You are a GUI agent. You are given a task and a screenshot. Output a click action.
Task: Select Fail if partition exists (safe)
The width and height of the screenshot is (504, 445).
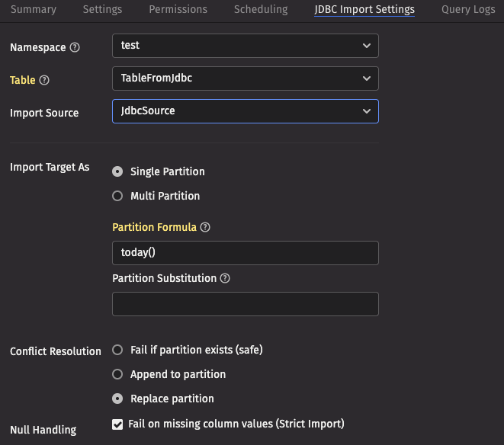coord(117,350)
